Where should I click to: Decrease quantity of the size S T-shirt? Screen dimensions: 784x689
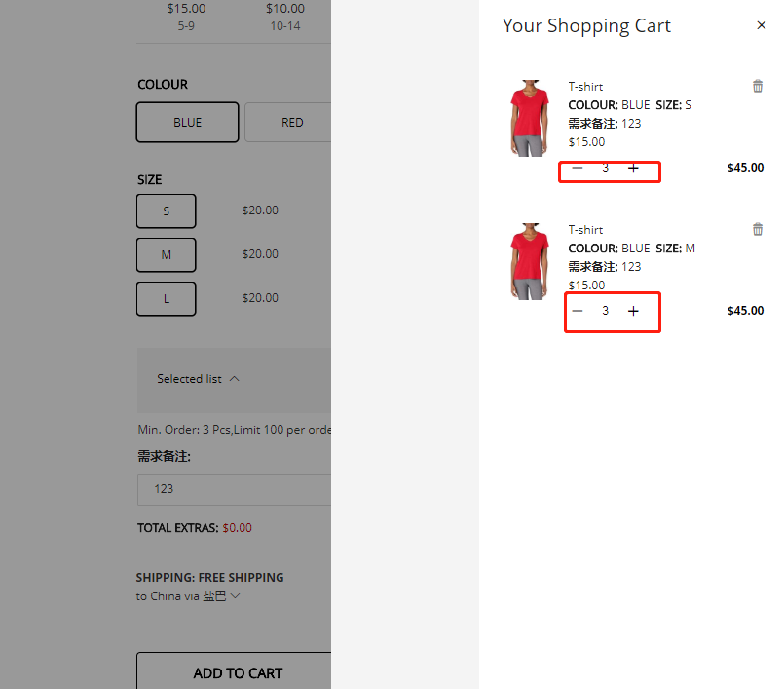pos(578,168)
